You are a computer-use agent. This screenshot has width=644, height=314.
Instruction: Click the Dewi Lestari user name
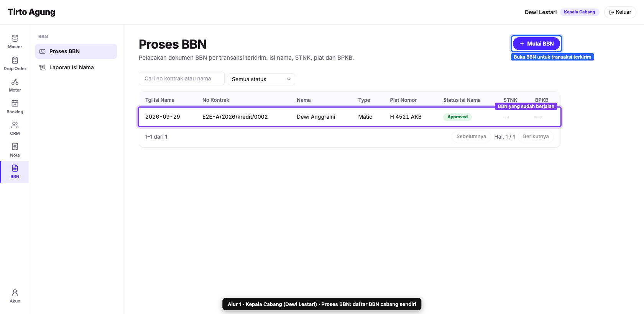[540, 12]
